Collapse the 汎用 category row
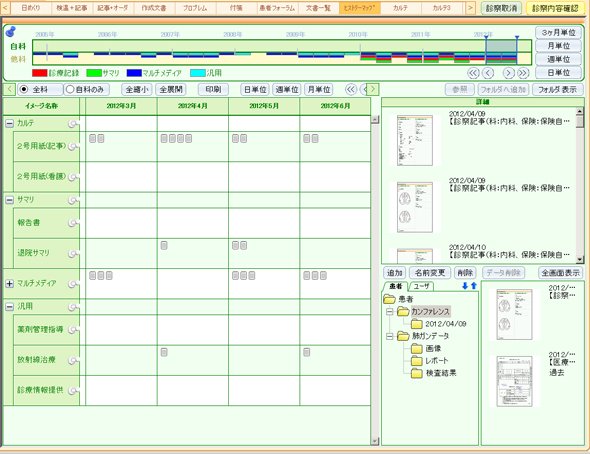The width and height of the screenshot is (590, 454). [x=9, y=307]
